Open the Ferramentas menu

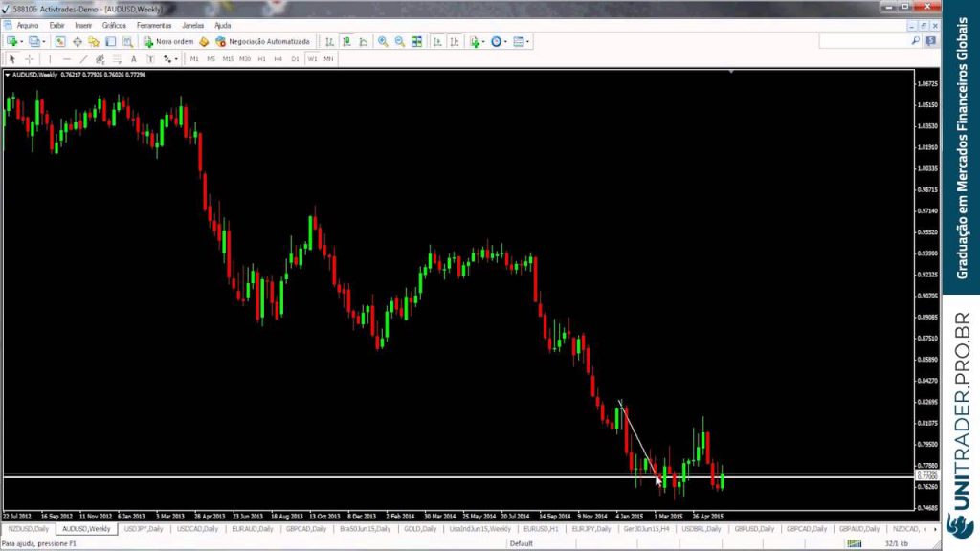154,26
